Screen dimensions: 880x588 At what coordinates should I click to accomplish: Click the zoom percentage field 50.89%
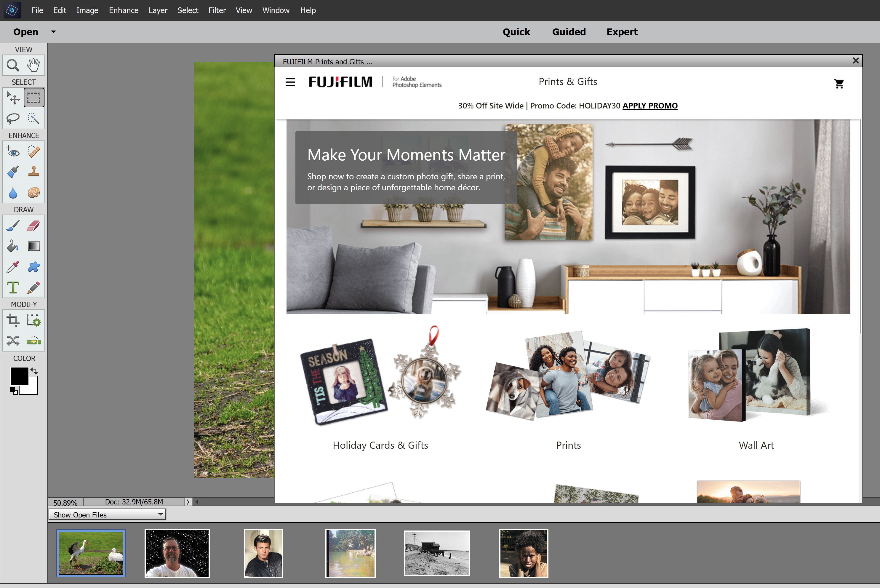point(65,503)
